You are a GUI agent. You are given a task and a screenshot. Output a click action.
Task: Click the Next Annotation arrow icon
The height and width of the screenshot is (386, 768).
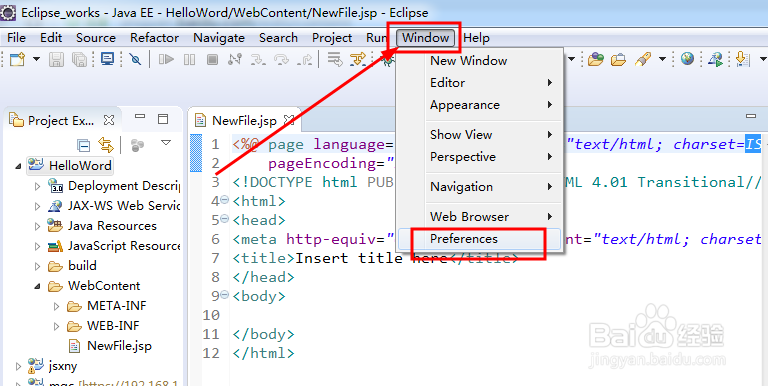[x=743, y=59]
